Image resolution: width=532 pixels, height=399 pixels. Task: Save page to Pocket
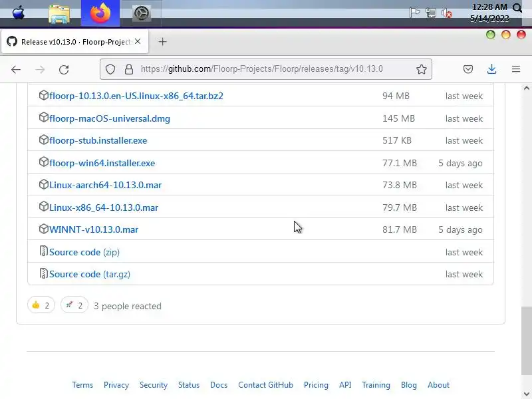(x=468, y=70)
